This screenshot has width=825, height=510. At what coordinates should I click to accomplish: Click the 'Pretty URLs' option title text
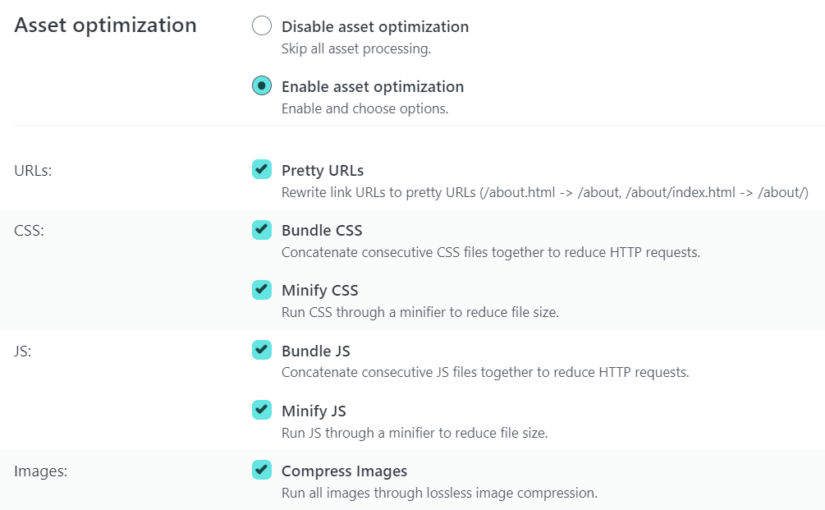click(323, 171)
